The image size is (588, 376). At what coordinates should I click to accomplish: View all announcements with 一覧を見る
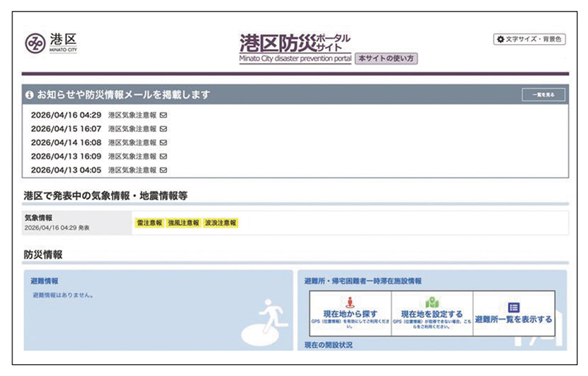click(x=543, y=95)
